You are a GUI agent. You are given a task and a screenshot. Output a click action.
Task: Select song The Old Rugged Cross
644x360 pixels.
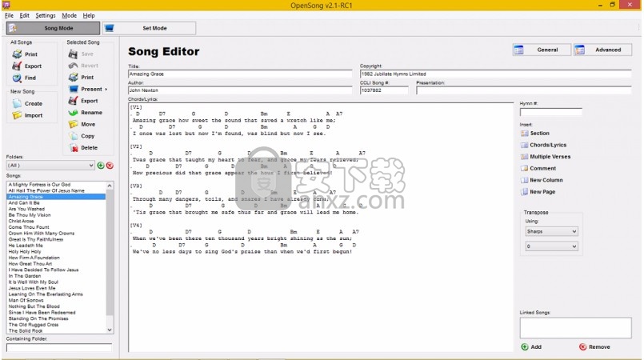click(34, 325)
